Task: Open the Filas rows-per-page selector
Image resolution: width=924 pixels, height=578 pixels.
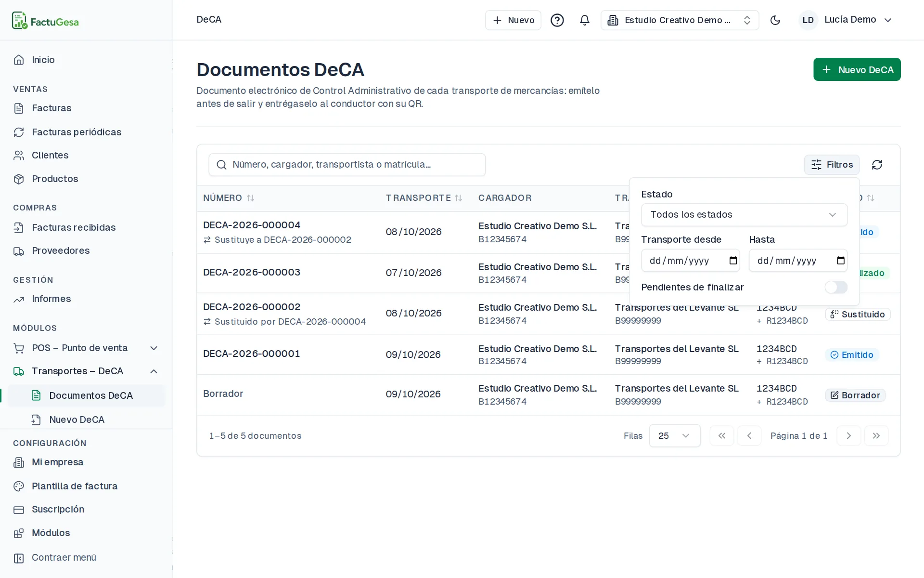Action: click(675, 436)
